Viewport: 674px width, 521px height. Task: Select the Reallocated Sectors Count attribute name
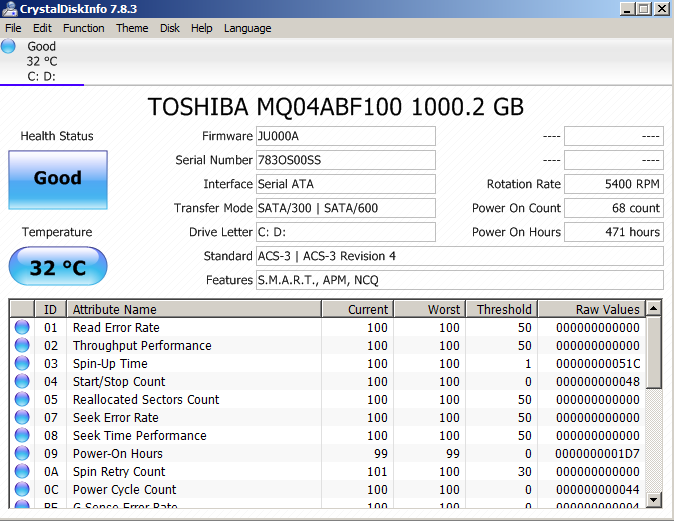[x=146, y=400]
